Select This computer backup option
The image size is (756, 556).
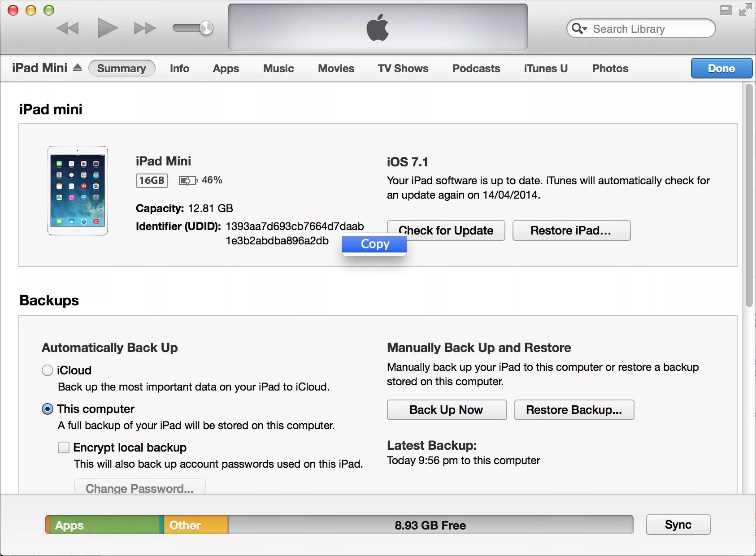click(x=48, y=409)
